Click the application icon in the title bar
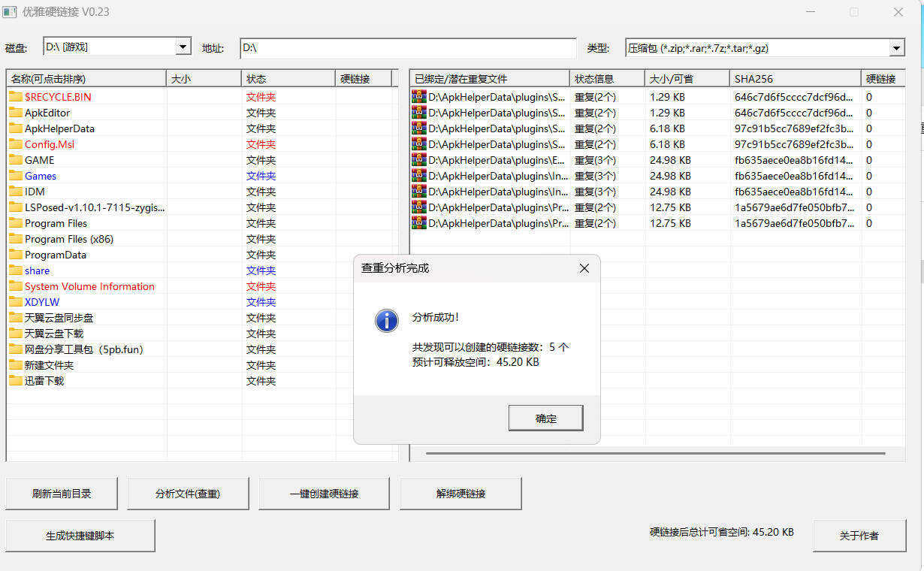The height and width of the screenshot is (571, 924). (11, 12)
